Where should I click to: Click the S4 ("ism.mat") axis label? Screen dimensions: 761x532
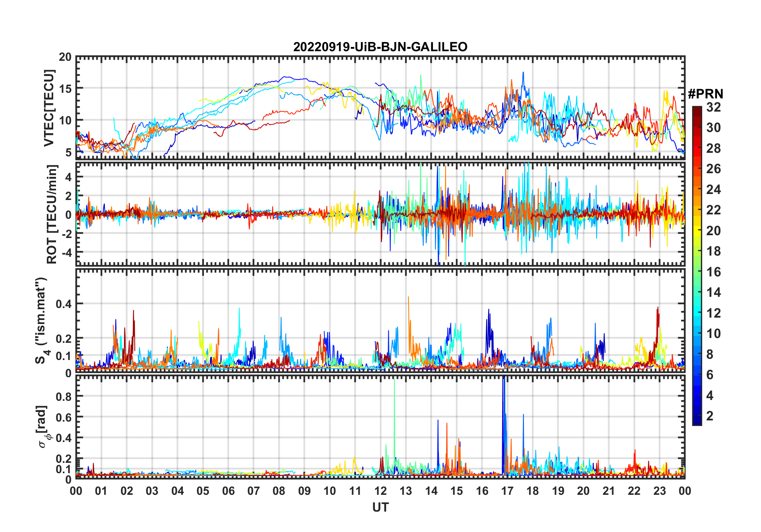pyautogui.click(x=42, y=320)
